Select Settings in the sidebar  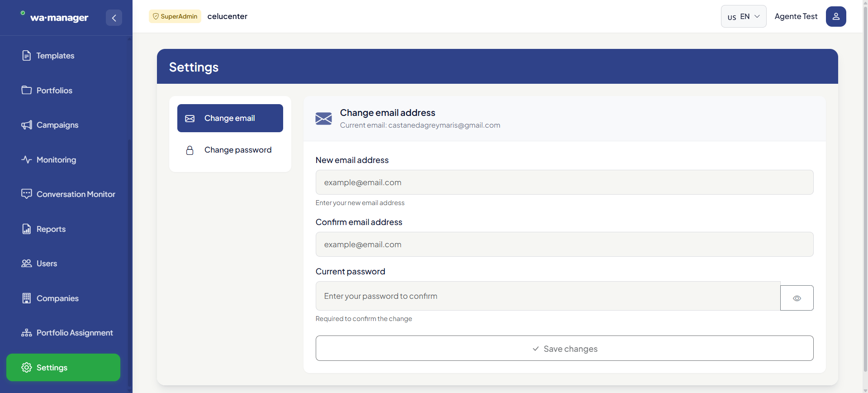(63, 367)
